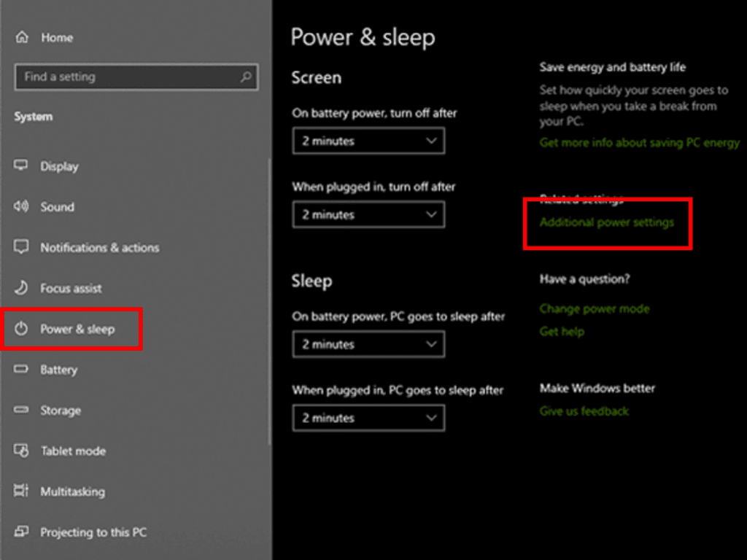Click the Find a setting search box

pos(128,77)
